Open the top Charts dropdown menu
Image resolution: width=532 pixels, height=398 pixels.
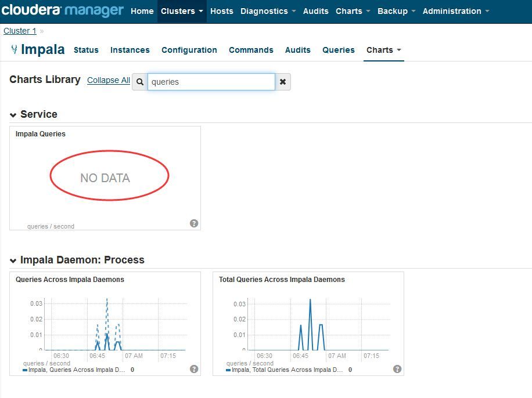[x=353, y=11]
